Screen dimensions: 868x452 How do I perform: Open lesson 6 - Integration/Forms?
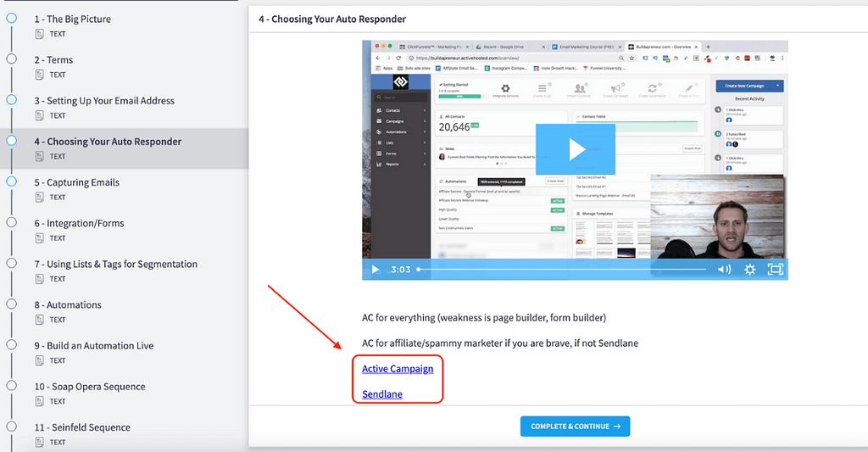coord(79,223)
